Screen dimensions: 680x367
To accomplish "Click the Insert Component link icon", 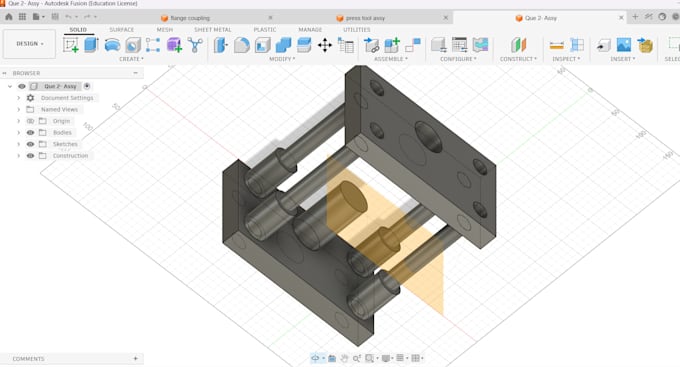I will pos(371,45).
